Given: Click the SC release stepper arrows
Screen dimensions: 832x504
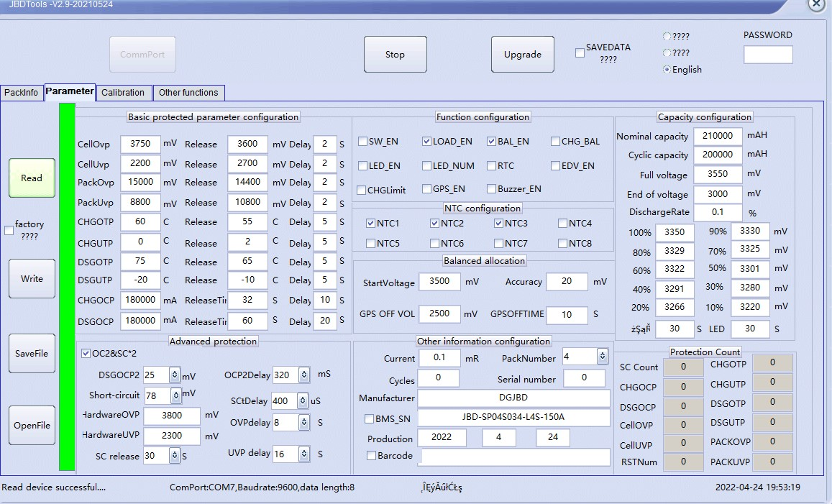Looking at the screenshot, I should pyautogui.click(x=174, y=456).
